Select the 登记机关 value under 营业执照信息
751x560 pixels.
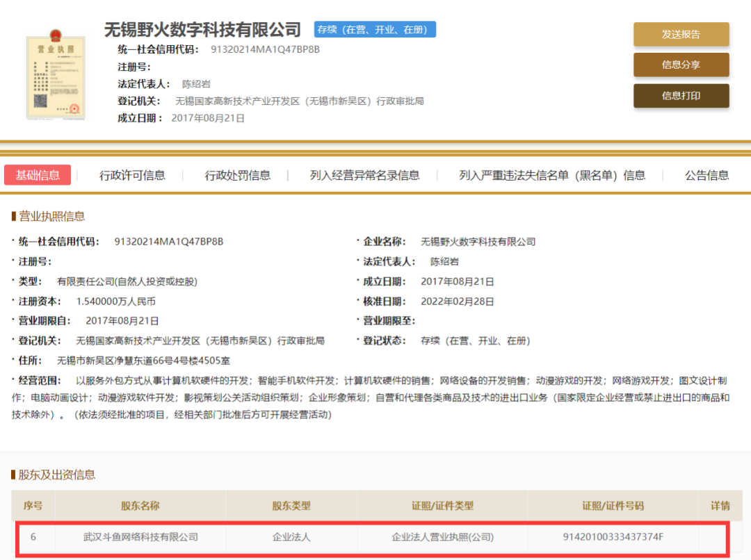[x=200, y=340]
